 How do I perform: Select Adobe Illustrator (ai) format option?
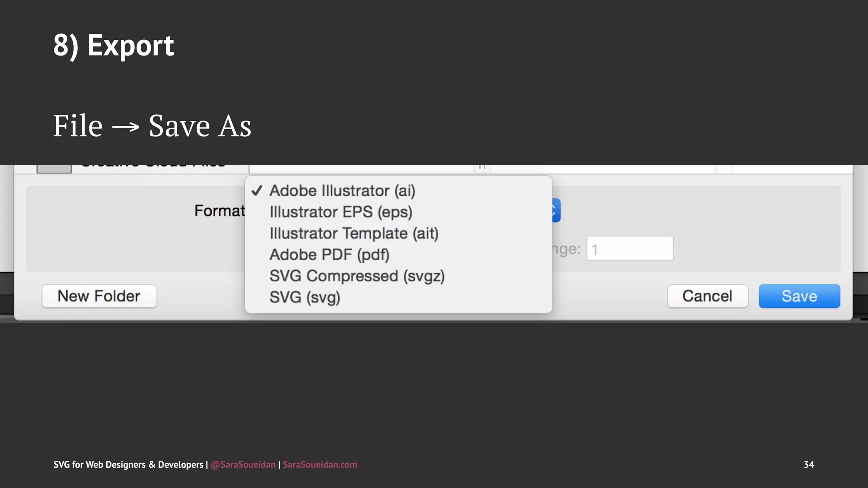tap(342, 191)
